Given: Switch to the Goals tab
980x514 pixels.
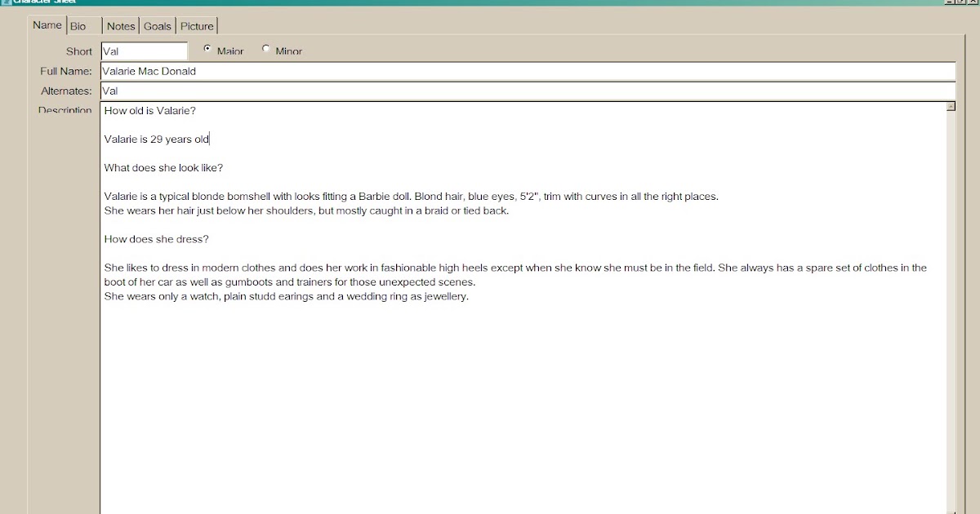Looking at the screenshot, I should pyautogui.click(x=158, y=26).
